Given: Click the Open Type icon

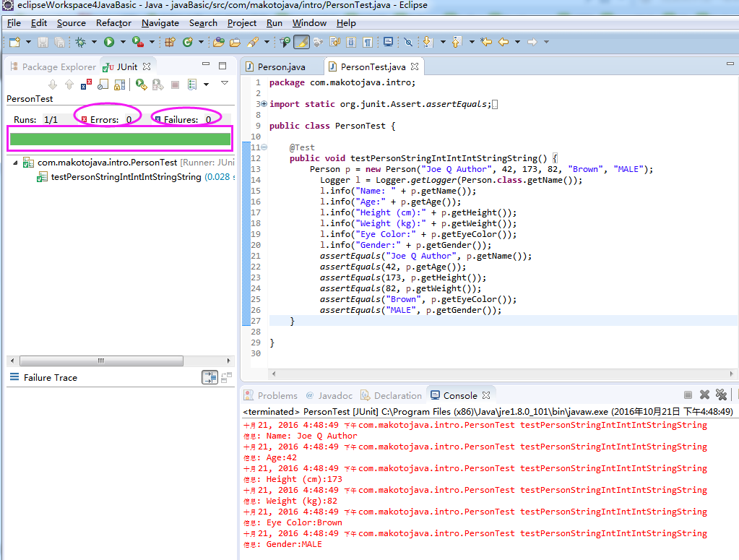Looking at the screenshot, I should [218, 43].
